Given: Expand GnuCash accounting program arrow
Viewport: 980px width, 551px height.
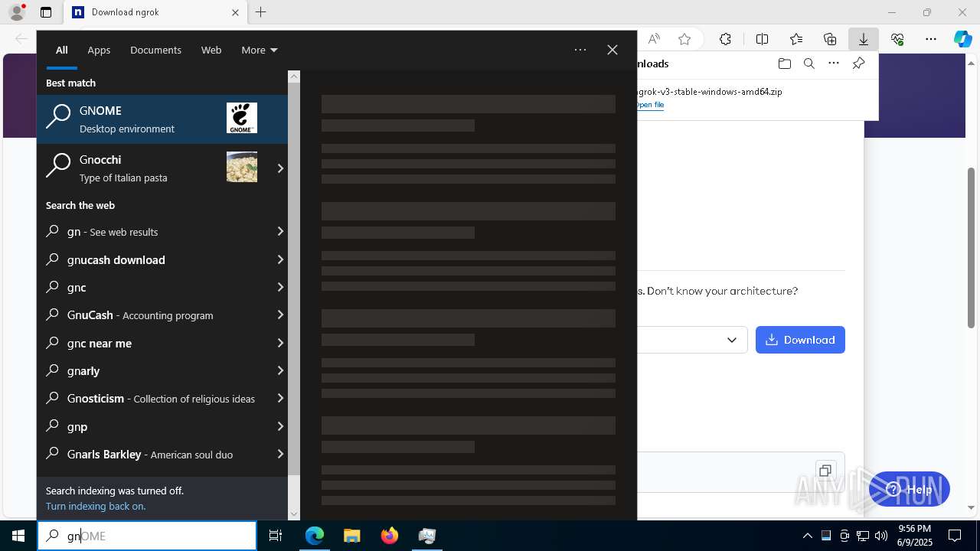Looking at the screenshot, I should [x=280, y=315].
